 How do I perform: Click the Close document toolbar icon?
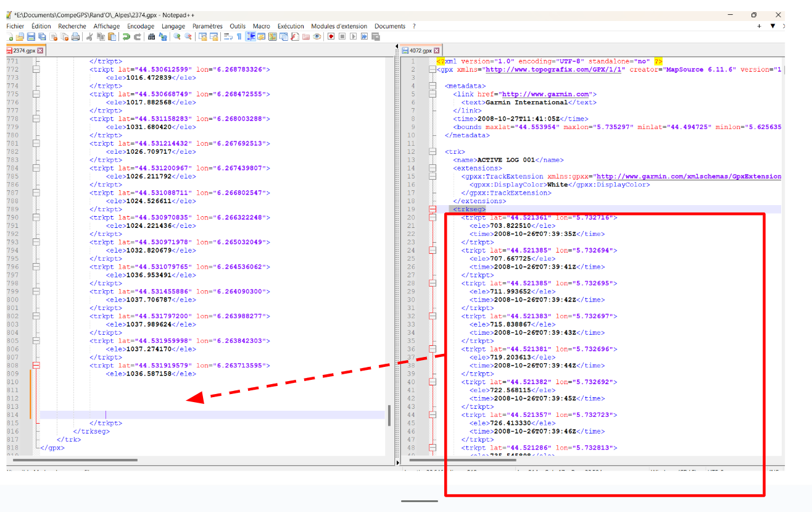pos(54,36)
